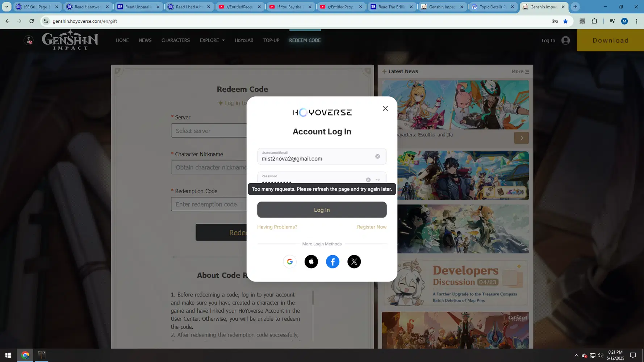Bookmark this page with star icon
Viewport: 644px width, 362px height.
point(565,21)
